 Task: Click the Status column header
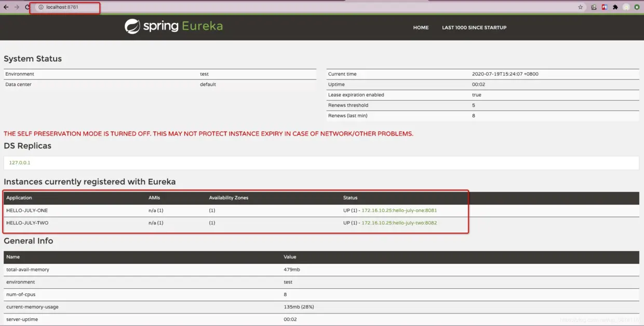coord(350,198)
